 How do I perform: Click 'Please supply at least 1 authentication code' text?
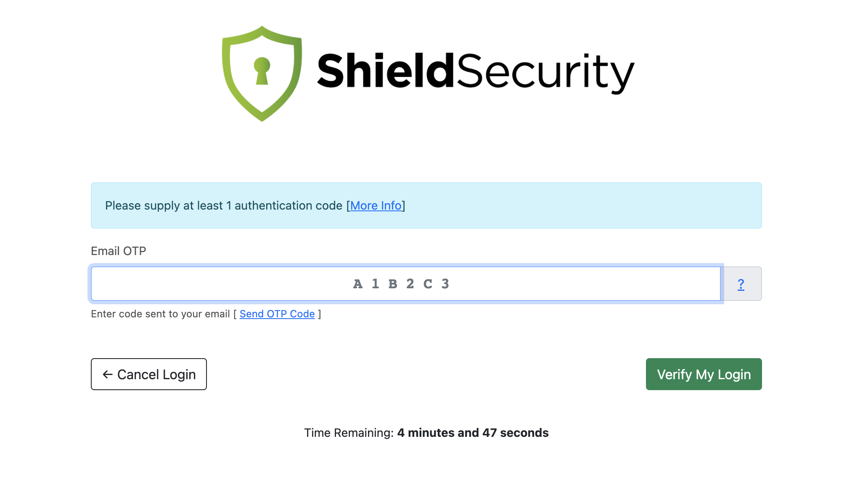pos(223,205)
